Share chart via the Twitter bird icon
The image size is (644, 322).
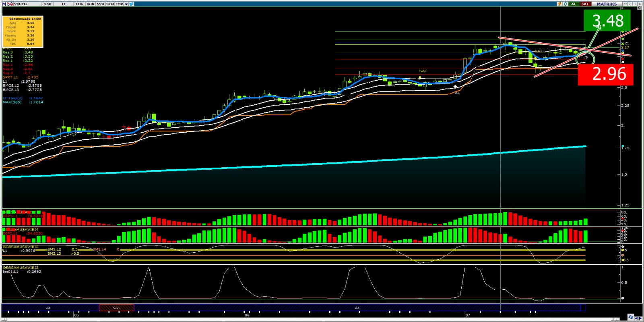pyautogui.click(x=132, y=4)
